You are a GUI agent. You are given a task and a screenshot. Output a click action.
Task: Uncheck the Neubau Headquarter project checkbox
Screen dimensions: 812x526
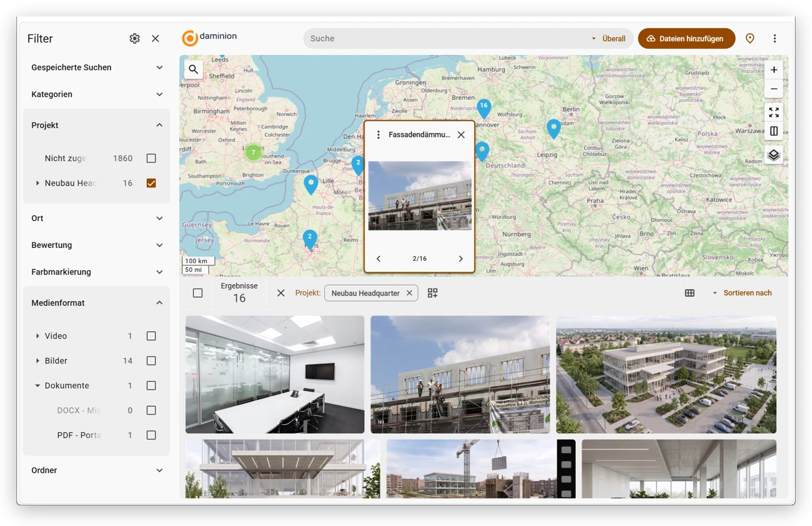[151, 184]
